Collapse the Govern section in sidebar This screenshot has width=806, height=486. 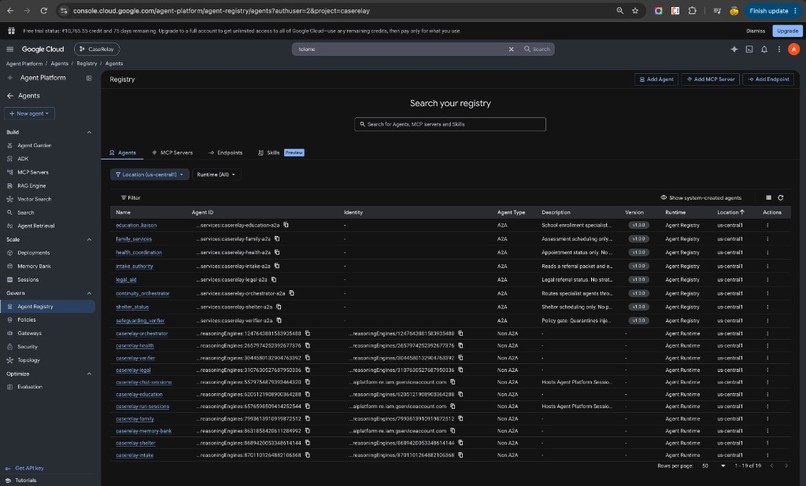(89, 293)
